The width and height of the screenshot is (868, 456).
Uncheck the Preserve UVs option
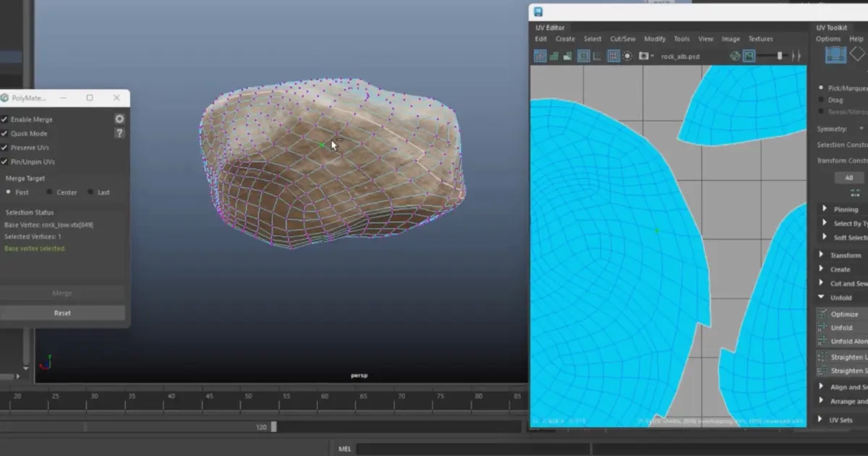[x=4, y=148]
